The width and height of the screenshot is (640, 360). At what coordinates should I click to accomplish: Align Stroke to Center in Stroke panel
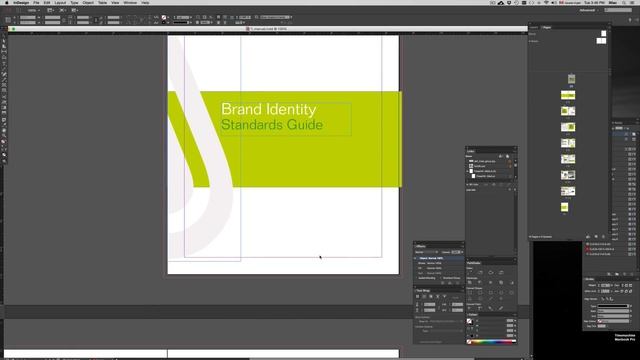[x=602, y=299]
